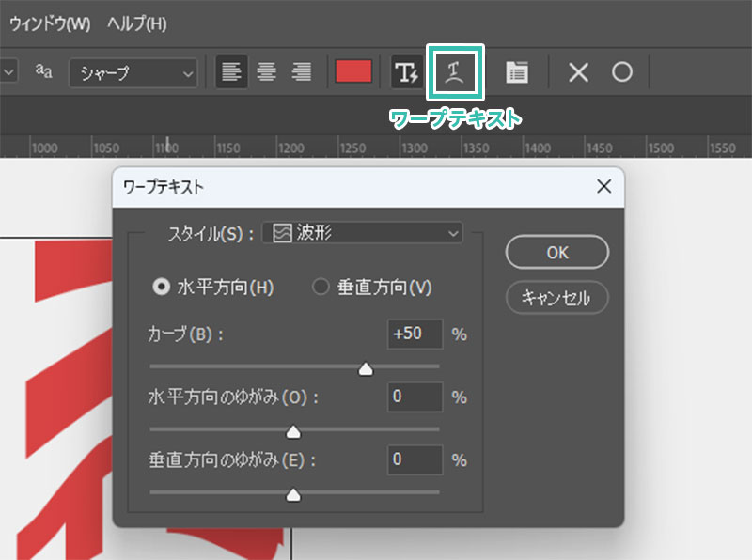Image resolution: width=752 pixels, height=560 pixels.
Task: Cancel current text edits with X icon
Action: [578, 73]
